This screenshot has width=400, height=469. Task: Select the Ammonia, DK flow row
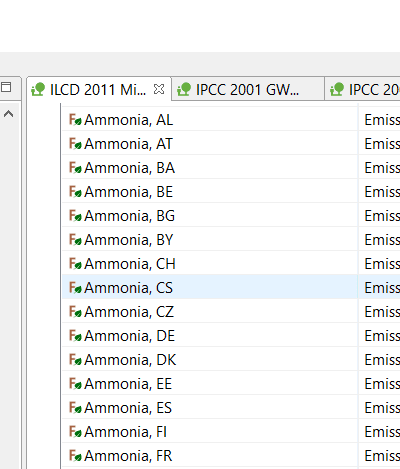(x=210, y=360)
